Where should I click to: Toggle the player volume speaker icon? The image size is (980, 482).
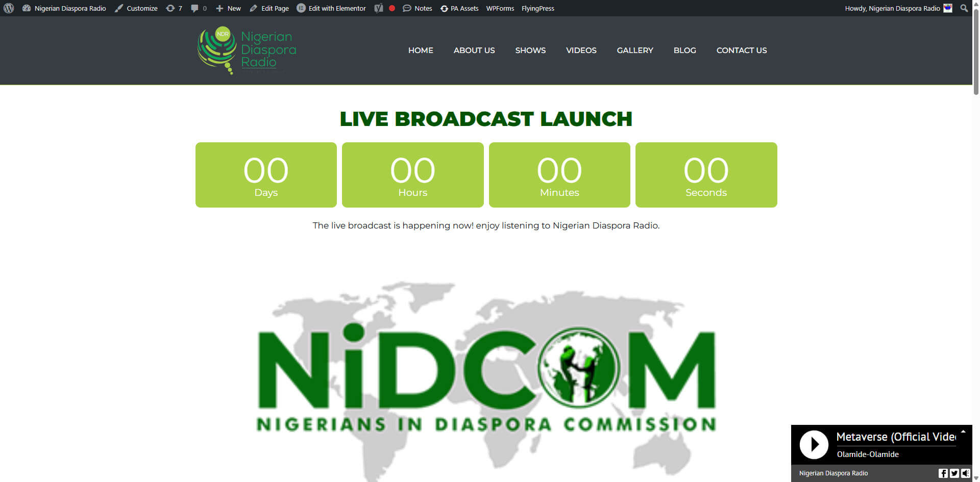tap(966, 473)
